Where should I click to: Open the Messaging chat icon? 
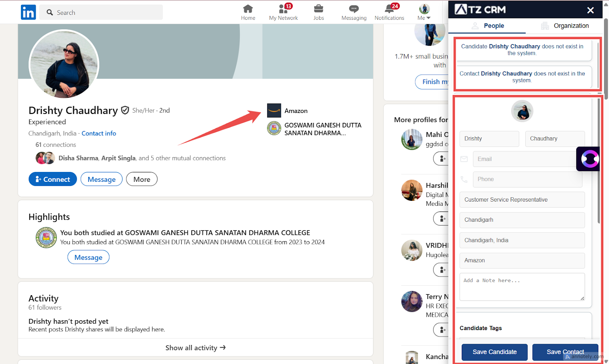(354, 12)
